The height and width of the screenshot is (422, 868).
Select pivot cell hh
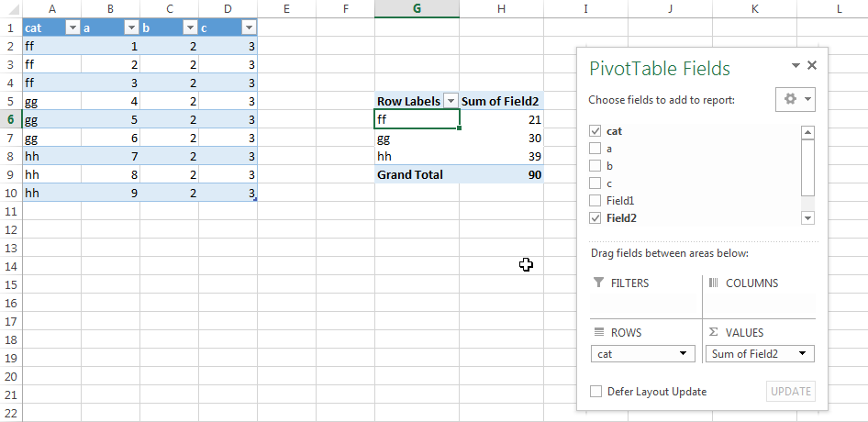(417, 156)
